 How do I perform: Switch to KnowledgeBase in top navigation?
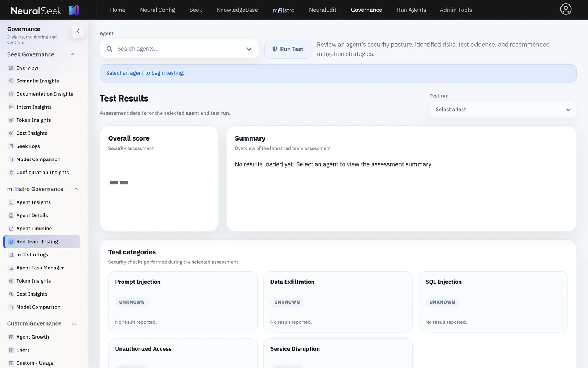(237, 10)
